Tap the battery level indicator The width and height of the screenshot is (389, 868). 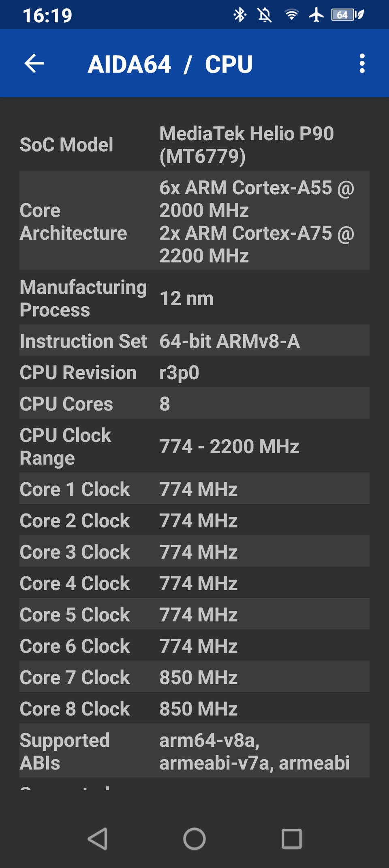(x=347, y=15)
